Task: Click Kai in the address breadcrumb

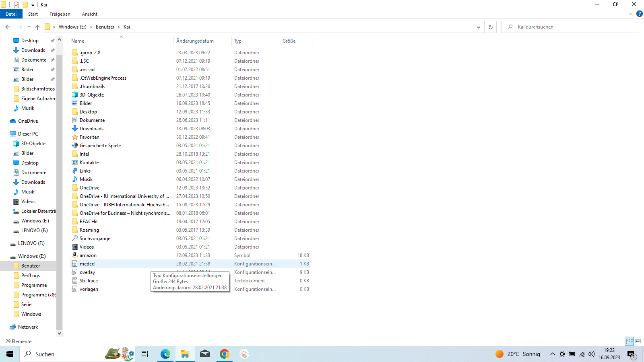Action: point(127,27)
